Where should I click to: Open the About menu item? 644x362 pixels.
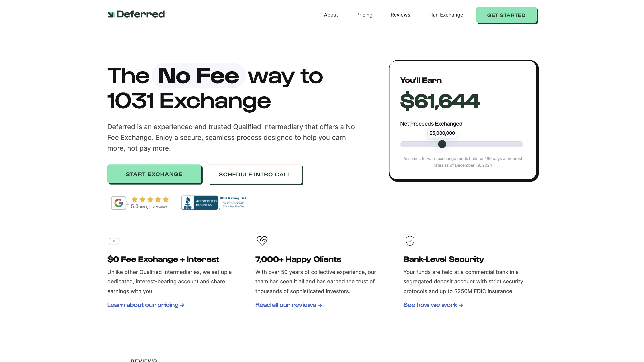pyautogui.click(x=331, y=15)
